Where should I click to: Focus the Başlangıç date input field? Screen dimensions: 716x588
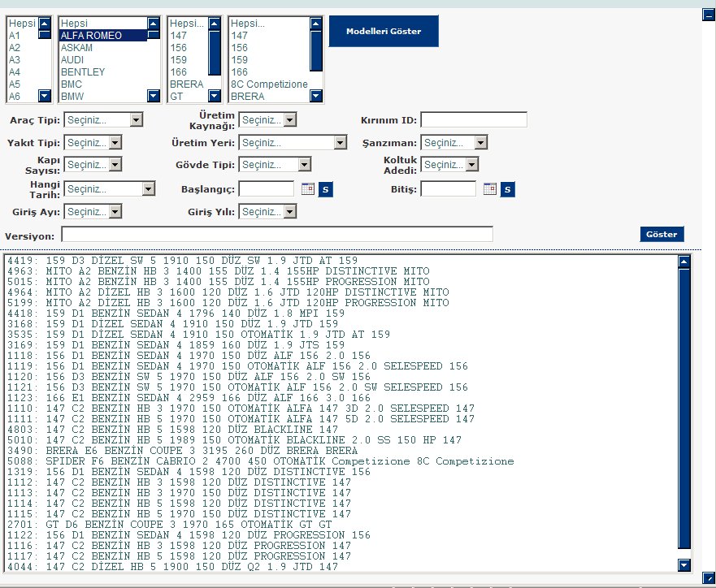[267, 189]
